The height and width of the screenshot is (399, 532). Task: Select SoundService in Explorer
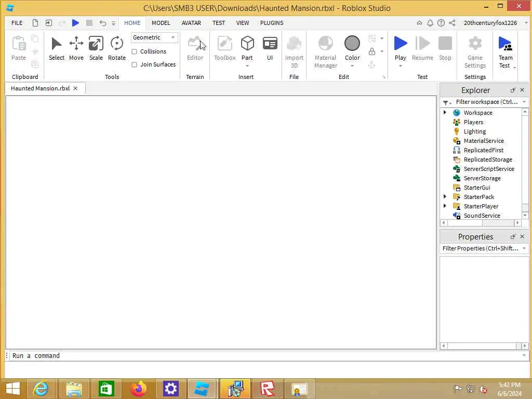pos(482,216)
